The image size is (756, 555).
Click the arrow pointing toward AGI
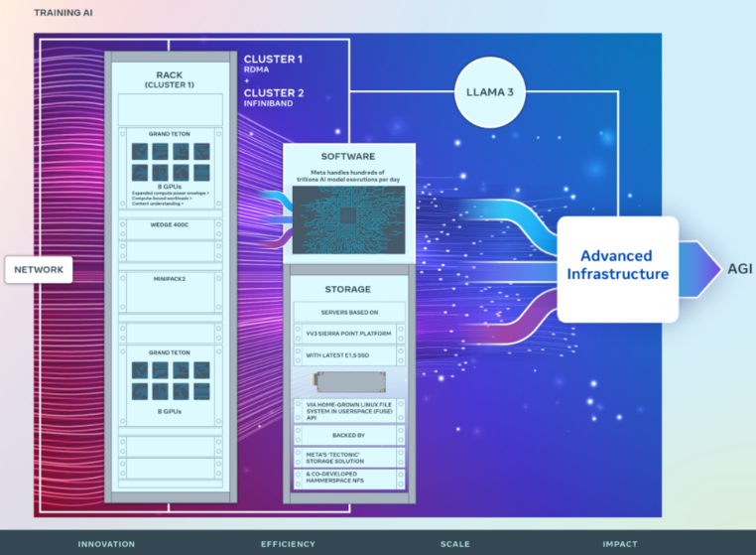tap(700, 269)
